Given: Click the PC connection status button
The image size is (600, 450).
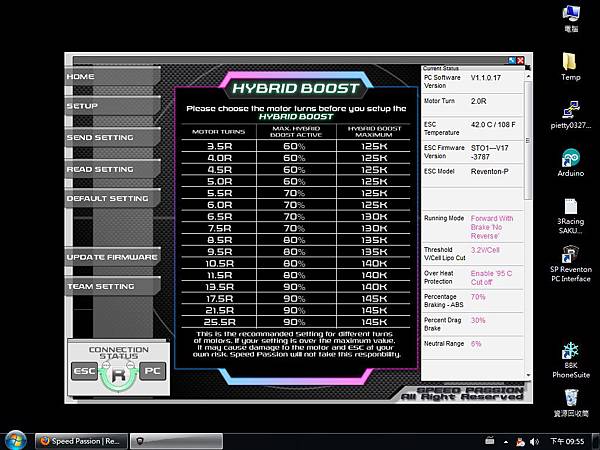Looking at the screenshot, I should (152, 371).
